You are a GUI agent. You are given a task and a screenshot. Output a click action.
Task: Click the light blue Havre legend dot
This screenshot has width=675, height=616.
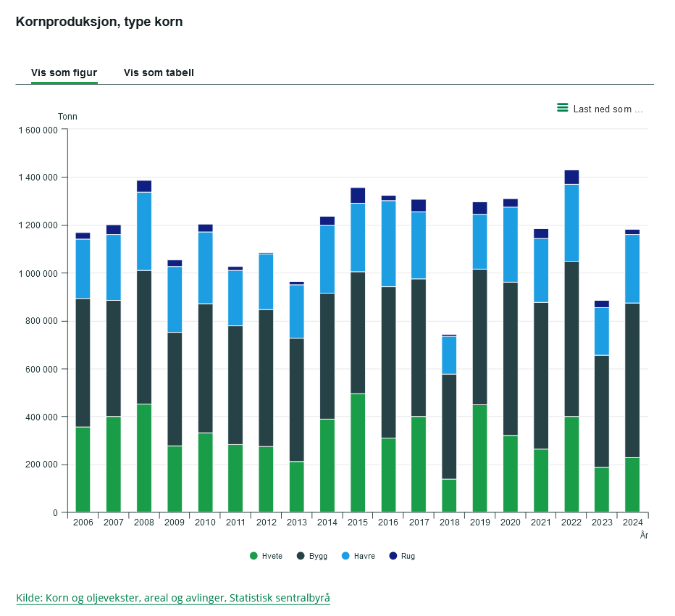pyautogui.click(x=345, y=556)
